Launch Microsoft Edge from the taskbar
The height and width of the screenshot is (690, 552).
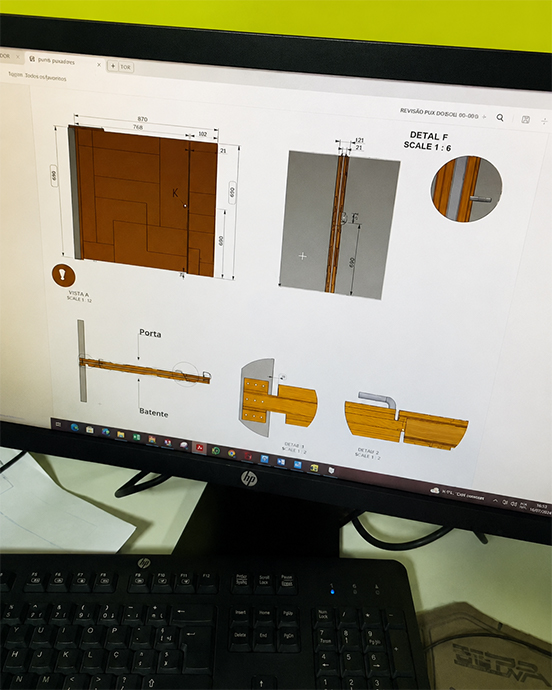click(74, 427)
